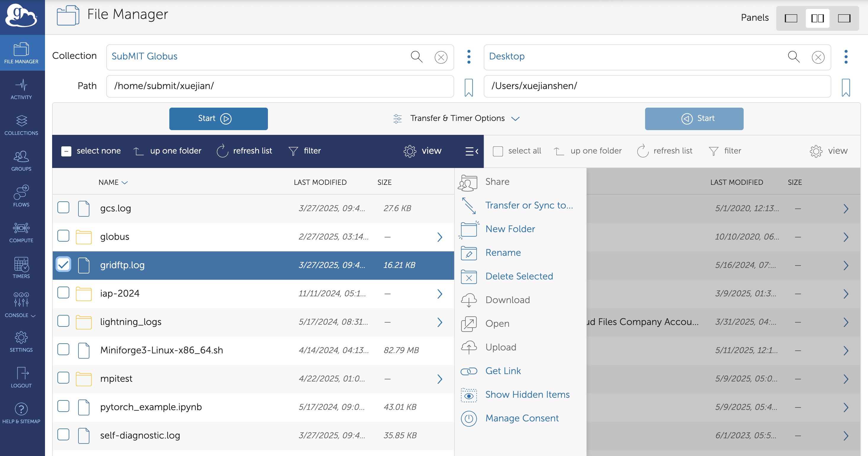Clear the SubMIT Globus collection field
Viewport: 868px width, 456px height.
(x=441, y=57)
